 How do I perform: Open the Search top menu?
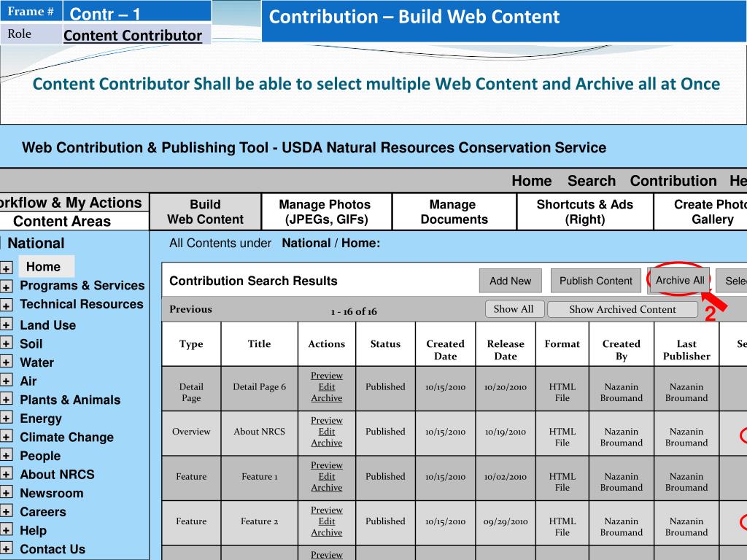tap(591, 181)
